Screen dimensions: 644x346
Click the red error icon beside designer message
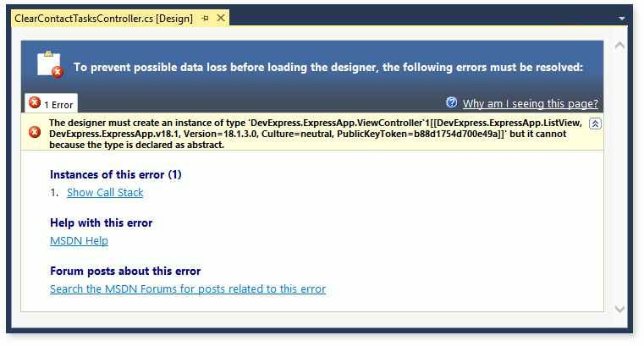click(35, 132)
